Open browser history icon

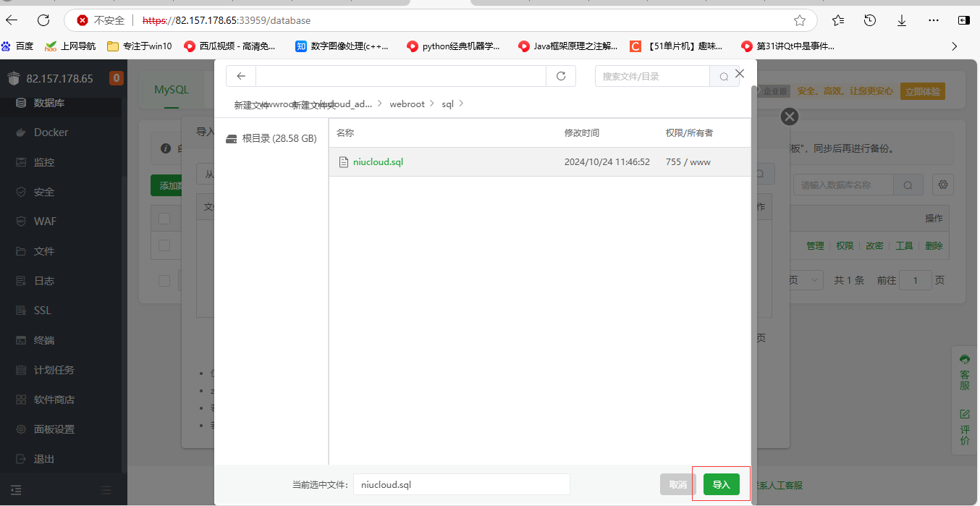pyautogui.click(x=870, y=20)
